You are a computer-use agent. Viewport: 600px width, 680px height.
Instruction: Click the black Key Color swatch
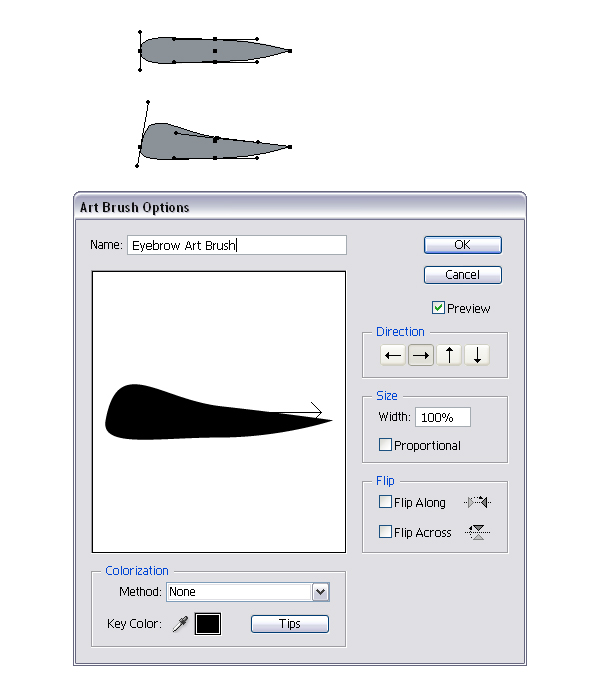tap(208, 624)
